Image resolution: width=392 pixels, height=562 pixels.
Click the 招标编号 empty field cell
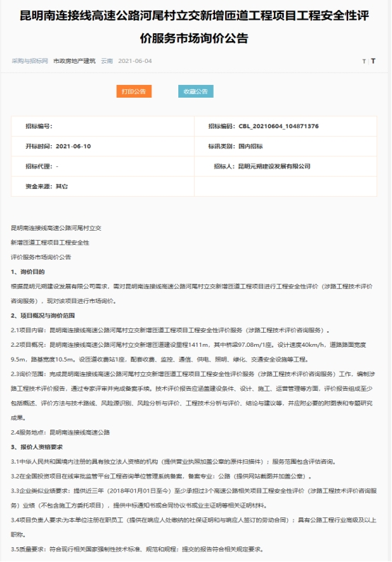pyautogui.click(x=103, y=126)
